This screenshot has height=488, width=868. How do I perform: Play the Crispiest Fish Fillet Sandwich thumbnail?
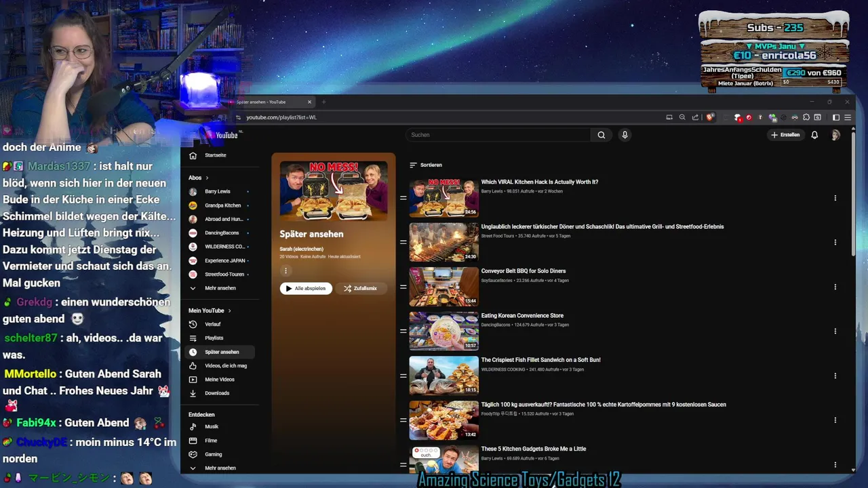443,375
